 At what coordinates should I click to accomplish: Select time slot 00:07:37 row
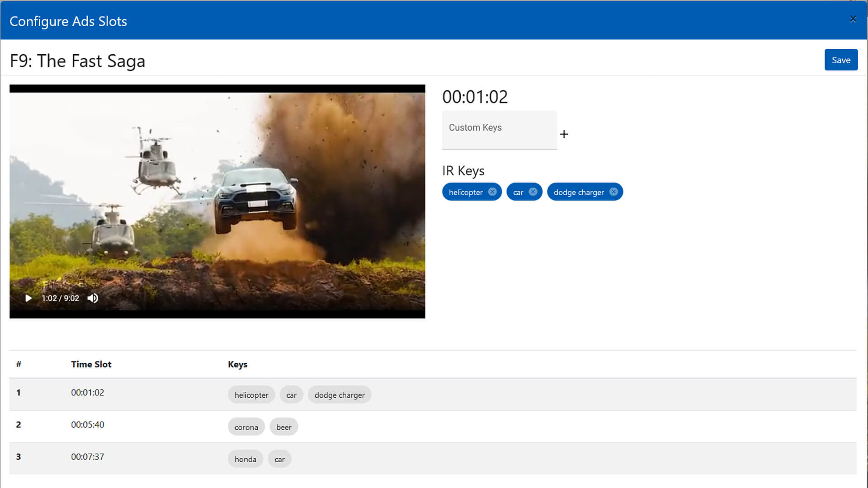[x=433, y=459]
